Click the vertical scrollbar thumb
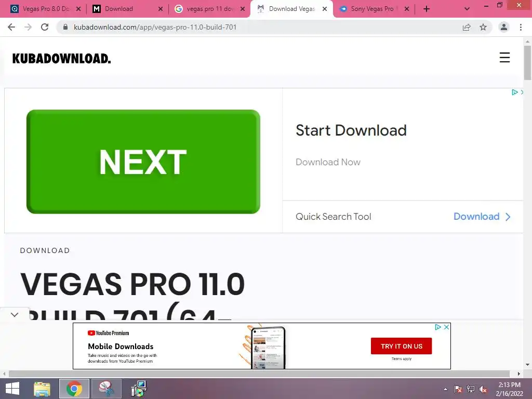This screenshot has width=532, height=399. (527, 63)
